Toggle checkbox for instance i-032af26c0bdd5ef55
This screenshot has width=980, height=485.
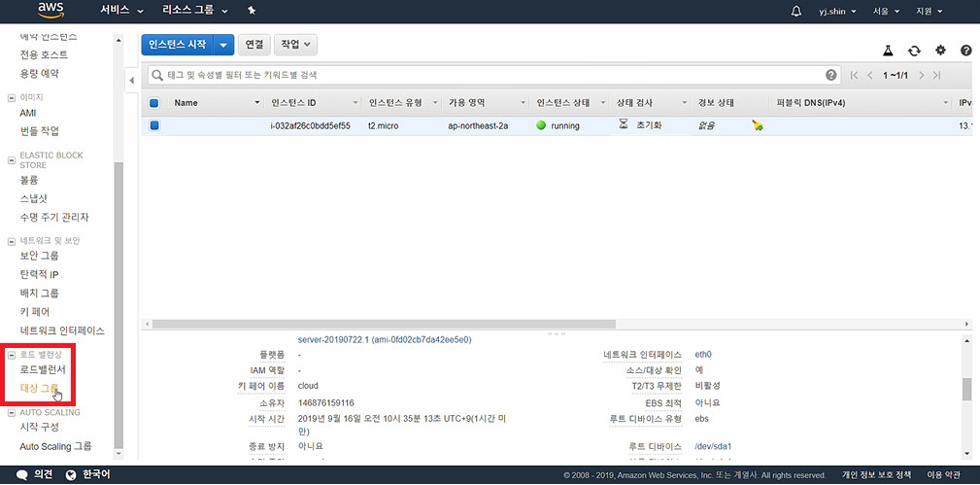coord(154,125)
